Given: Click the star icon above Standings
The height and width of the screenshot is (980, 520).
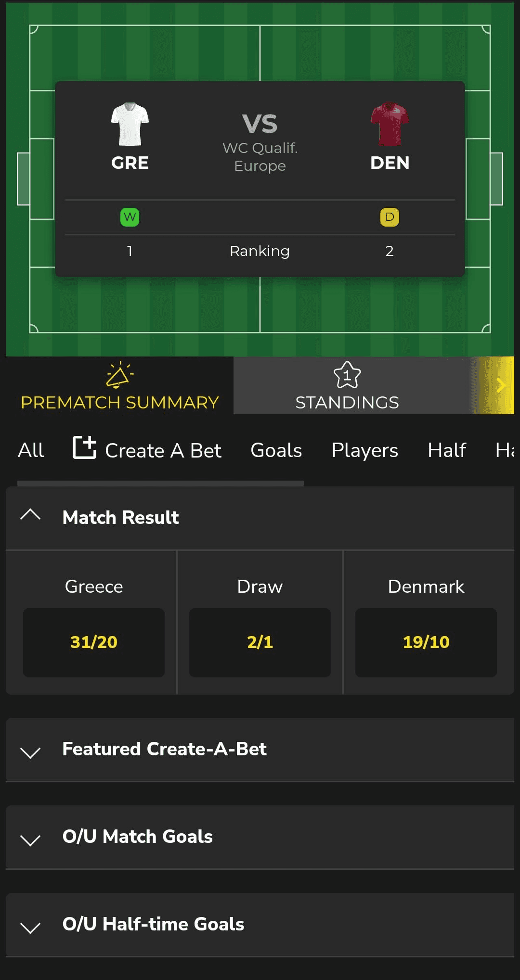Looking at the screenshot, I should (347, 379).
